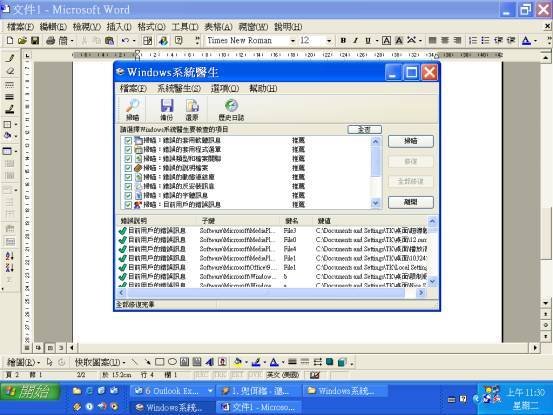Expand the font size 12 dropdown
Screen dimensions: 553x415
[329, 41]
